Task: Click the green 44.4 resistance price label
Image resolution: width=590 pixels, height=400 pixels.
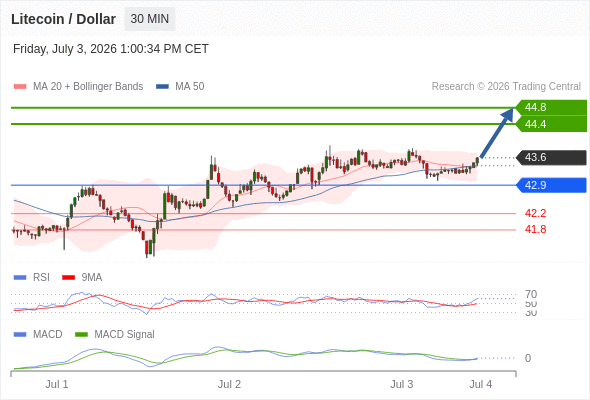Action: tap(551, 124)
